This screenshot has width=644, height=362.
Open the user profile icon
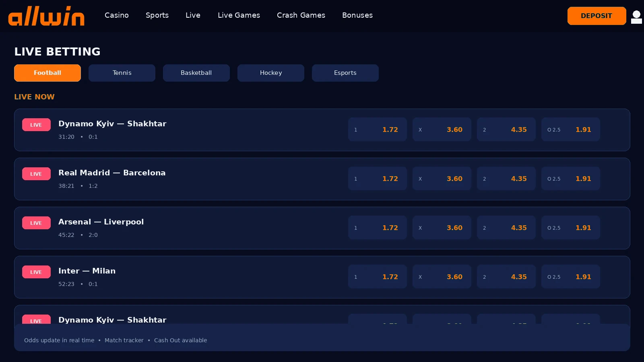(636, 17)
